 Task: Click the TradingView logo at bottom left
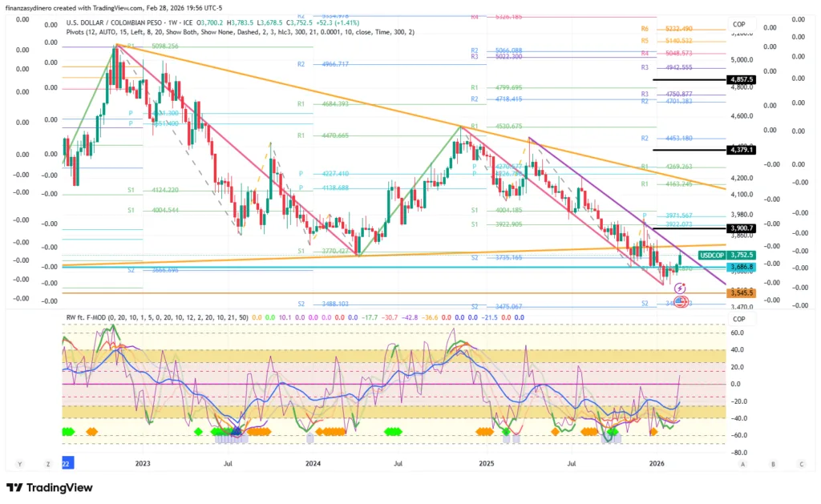pyautogui.click(x=50, y=487)
